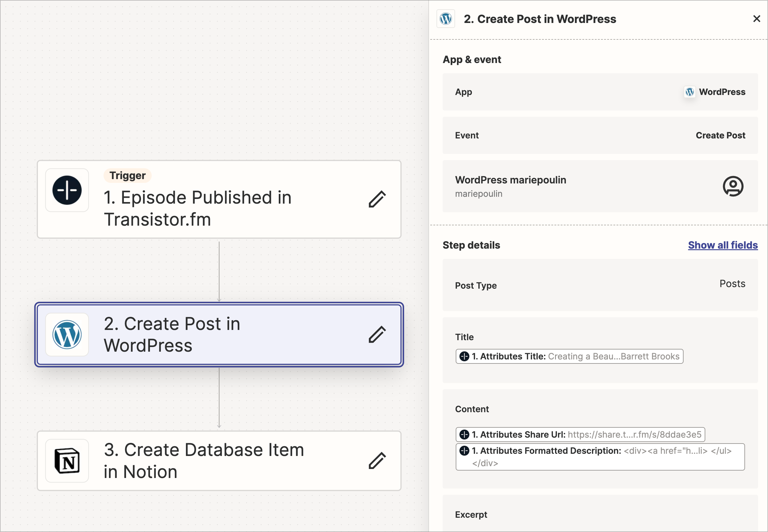Click the Step details heading
The width and height of the screenshot is (768, 532).
coord(471,245)
